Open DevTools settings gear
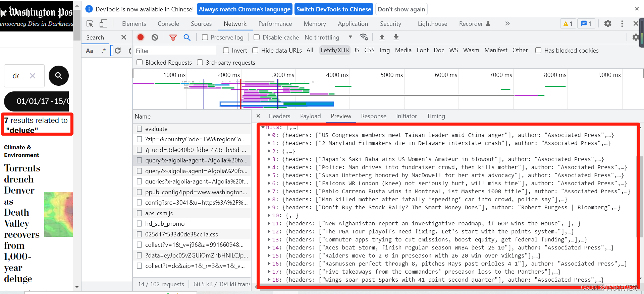This screenshot has height=294, width=644. [607, 23]
